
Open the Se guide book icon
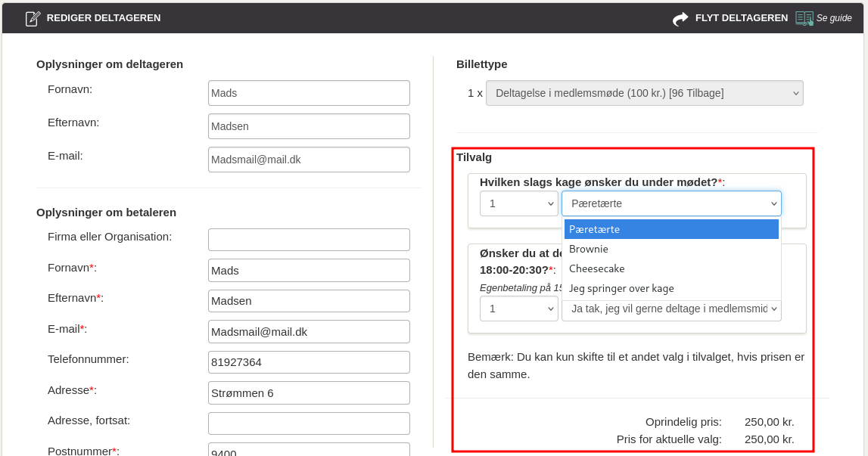pos(804,18)
